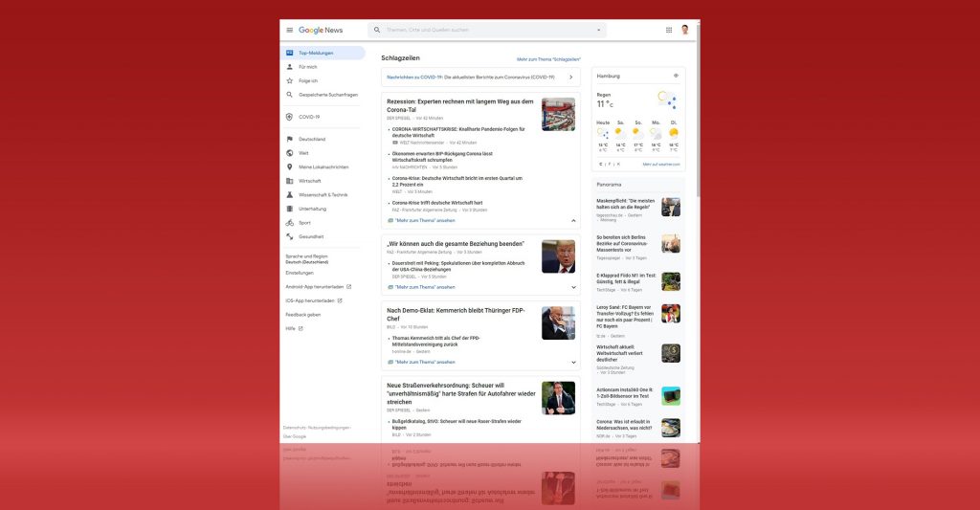The width and height of the screenshot is (980, 510).
Task: Click the Gespeicherte Suchanfragen magnifier icon
Action: click(x=289, y=95)
